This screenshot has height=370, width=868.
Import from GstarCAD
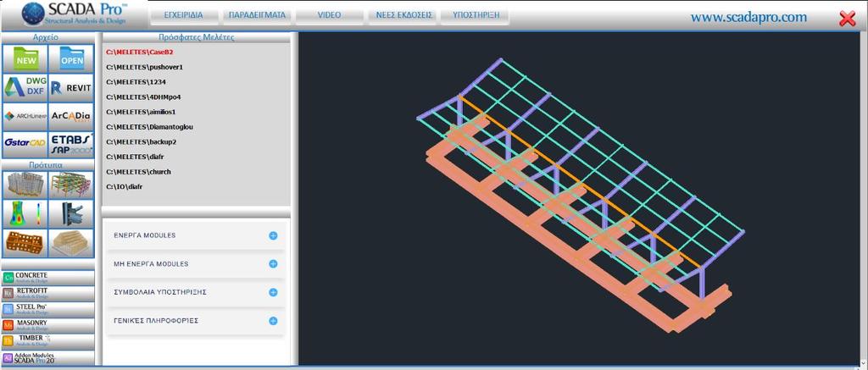[x=25, y=144]
